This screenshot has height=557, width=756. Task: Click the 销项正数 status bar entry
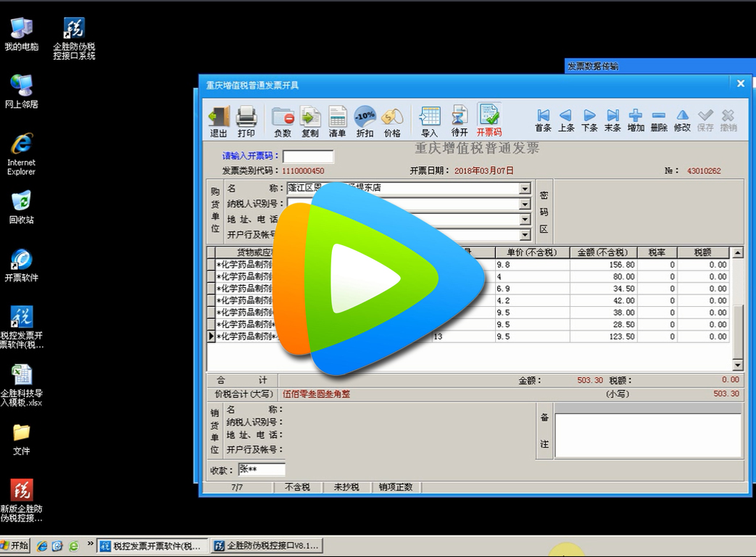point(396,487)
